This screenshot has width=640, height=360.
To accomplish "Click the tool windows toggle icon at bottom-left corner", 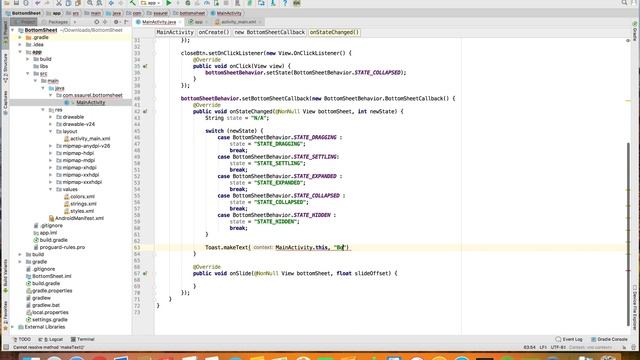I will tap(6, 347).
